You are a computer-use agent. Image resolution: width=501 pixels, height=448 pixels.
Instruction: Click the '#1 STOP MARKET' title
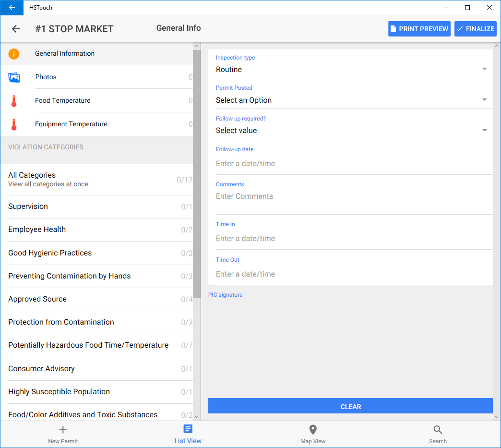click(74, 29)
